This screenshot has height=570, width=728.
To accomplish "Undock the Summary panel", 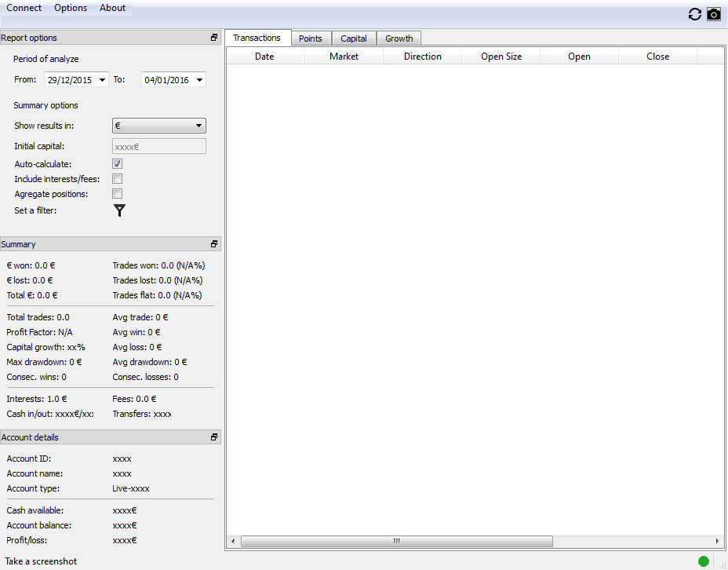I will point(214,244).
